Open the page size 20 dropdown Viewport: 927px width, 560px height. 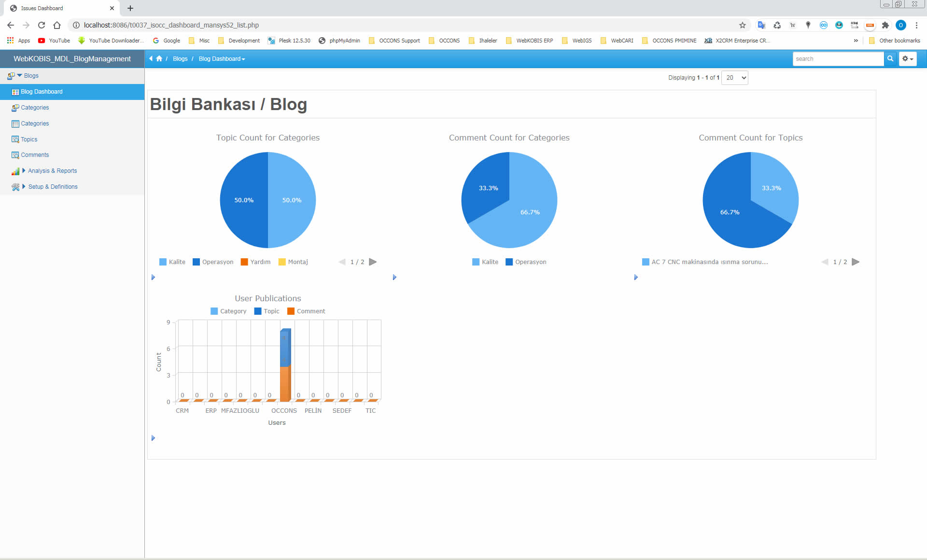coord(734,78)
